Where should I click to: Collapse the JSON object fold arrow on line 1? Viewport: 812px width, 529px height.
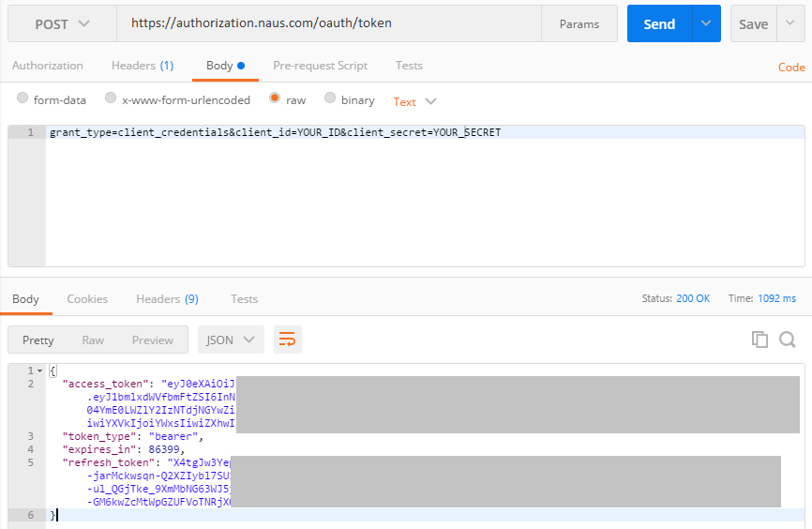pyautogui.click(x=39, y=371)
